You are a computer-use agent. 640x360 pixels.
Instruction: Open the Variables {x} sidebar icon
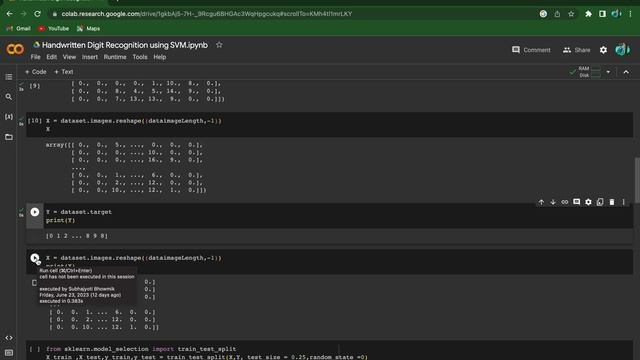click(x=9, y=117)
